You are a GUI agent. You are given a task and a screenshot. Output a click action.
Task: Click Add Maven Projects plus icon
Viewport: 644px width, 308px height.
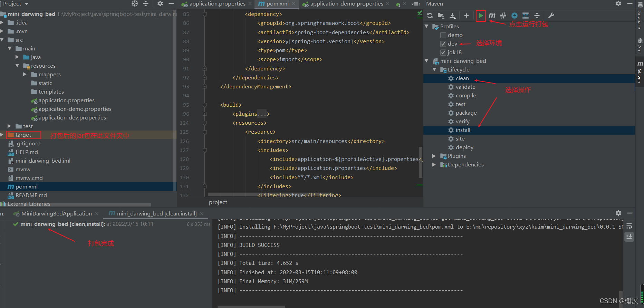(467, 16)
